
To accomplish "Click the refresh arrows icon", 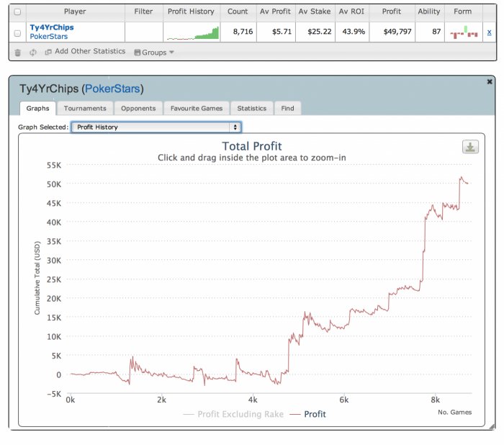I will tap(33, 52).
